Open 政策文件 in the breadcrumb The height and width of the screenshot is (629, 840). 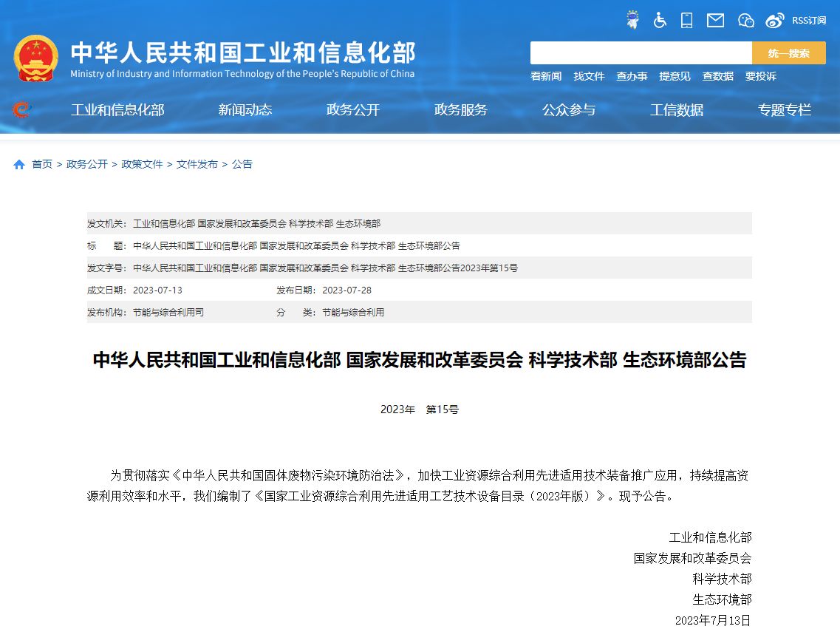coord(142,164)
